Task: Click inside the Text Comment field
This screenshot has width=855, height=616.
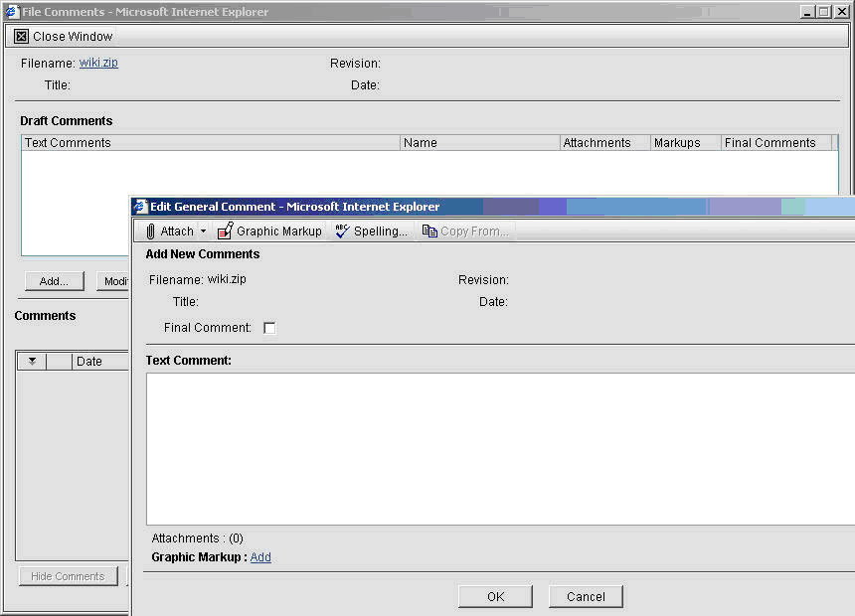Action: 500,449
